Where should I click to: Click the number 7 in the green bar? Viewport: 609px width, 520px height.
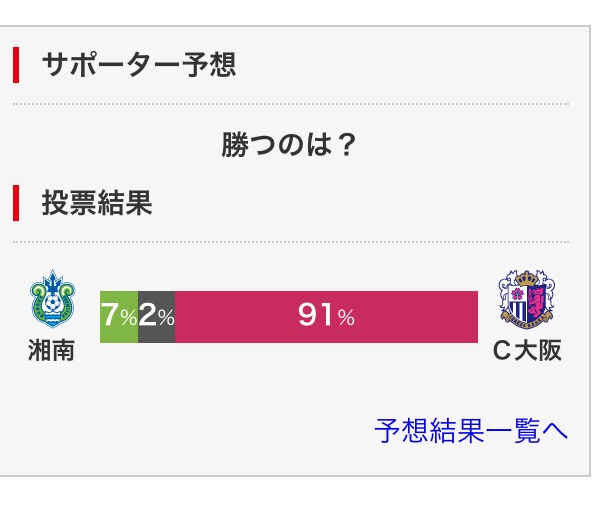[109, 317]
